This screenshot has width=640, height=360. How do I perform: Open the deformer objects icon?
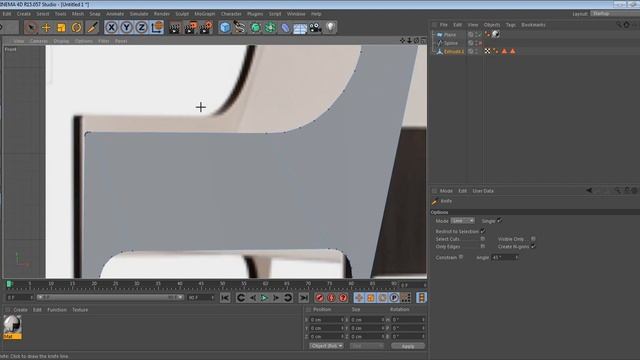pos(285,28)
